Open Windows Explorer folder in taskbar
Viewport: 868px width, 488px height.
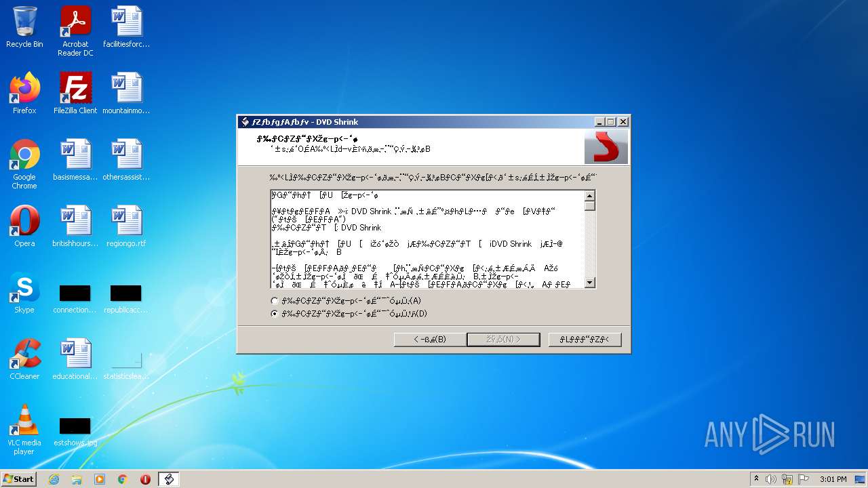pyautogui.click(x=77, y=479)
